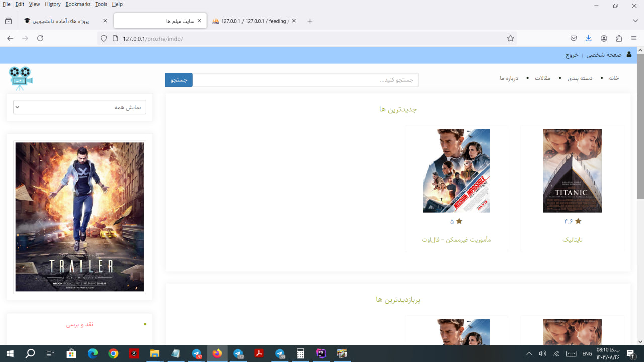
Task: Open the مقالات navigation link
Action: pos(542,78)
